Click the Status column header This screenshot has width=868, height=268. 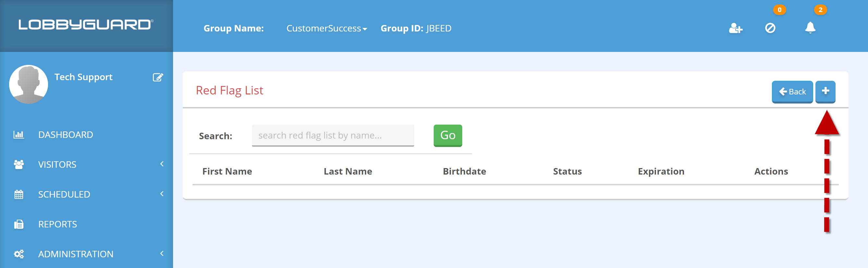point(567,171)
